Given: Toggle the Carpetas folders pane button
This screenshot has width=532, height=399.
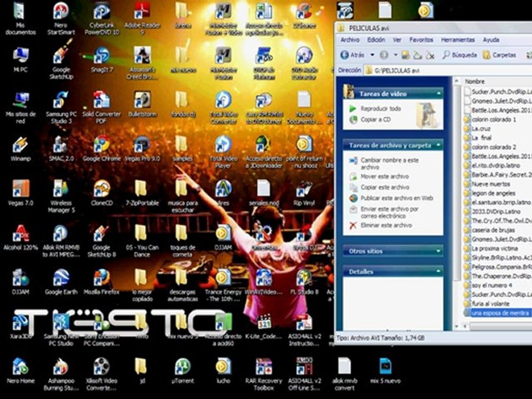Looking at the screenshot, I should pos(499,55).
